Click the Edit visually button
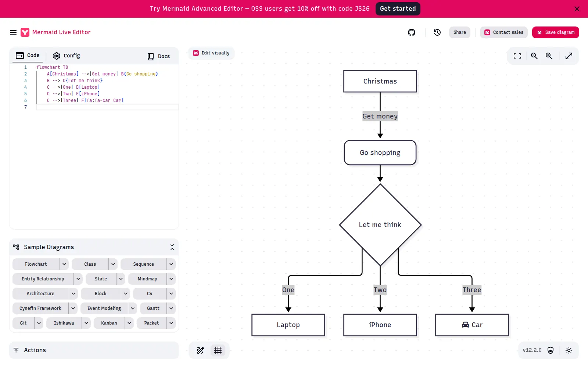The width and height of the screenshot is (588, 368). (211, 53)
